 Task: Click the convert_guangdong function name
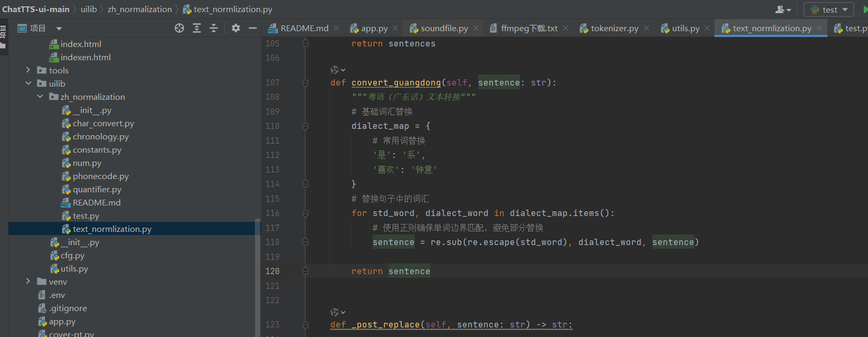point(396,82)
